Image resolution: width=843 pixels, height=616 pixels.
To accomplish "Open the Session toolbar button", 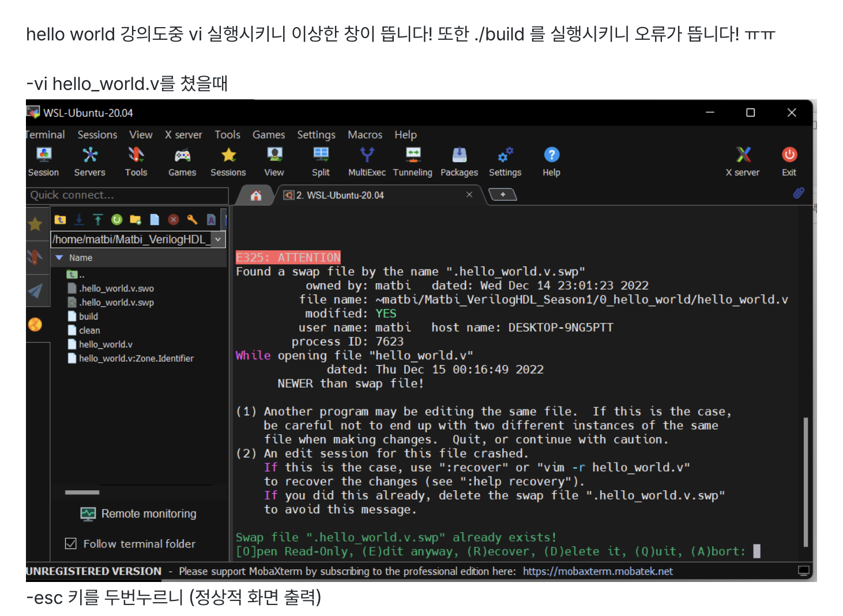I will (x=44, y=161).
